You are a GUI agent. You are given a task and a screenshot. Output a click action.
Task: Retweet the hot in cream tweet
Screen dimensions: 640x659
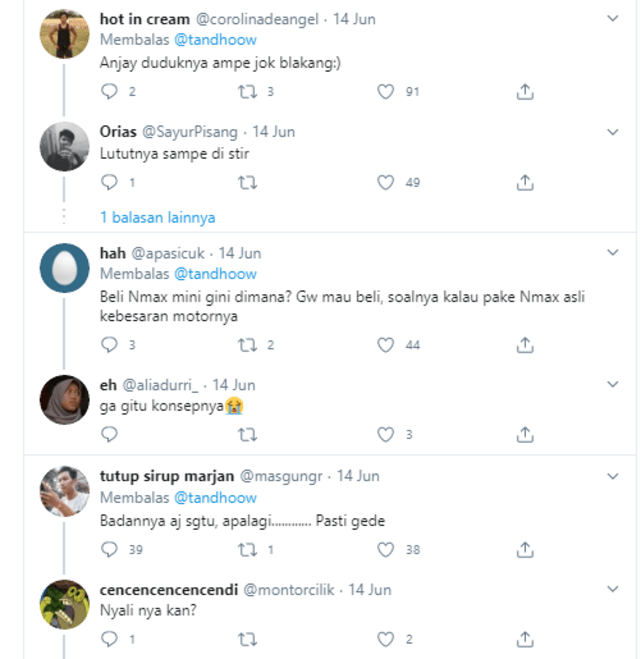tap(247, 92)
